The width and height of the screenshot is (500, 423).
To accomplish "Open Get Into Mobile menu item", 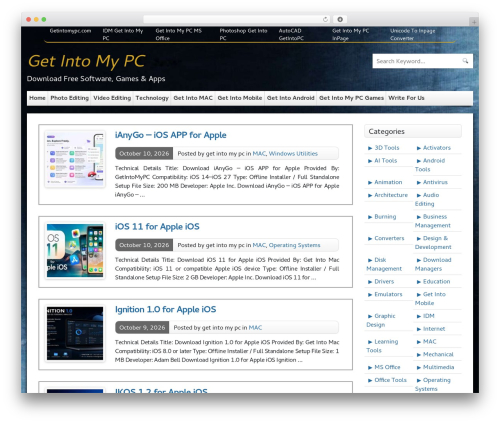I will 240,98.
